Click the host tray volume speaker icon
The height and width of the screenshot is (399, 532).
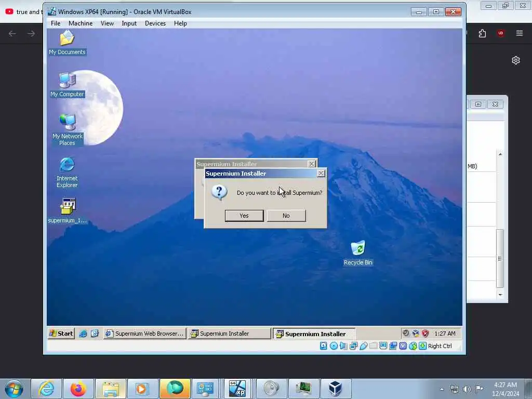pos(467,389)
